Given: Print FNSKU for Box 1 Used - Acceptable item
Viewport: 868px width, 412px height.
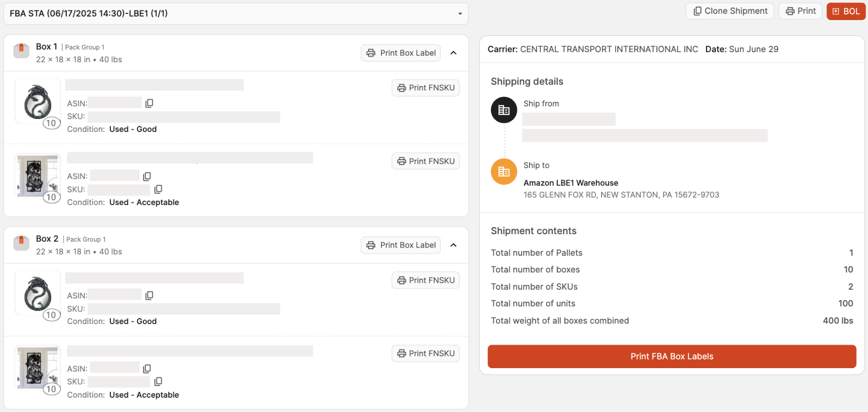Looking at the screenshot, I should coord(425,161).
